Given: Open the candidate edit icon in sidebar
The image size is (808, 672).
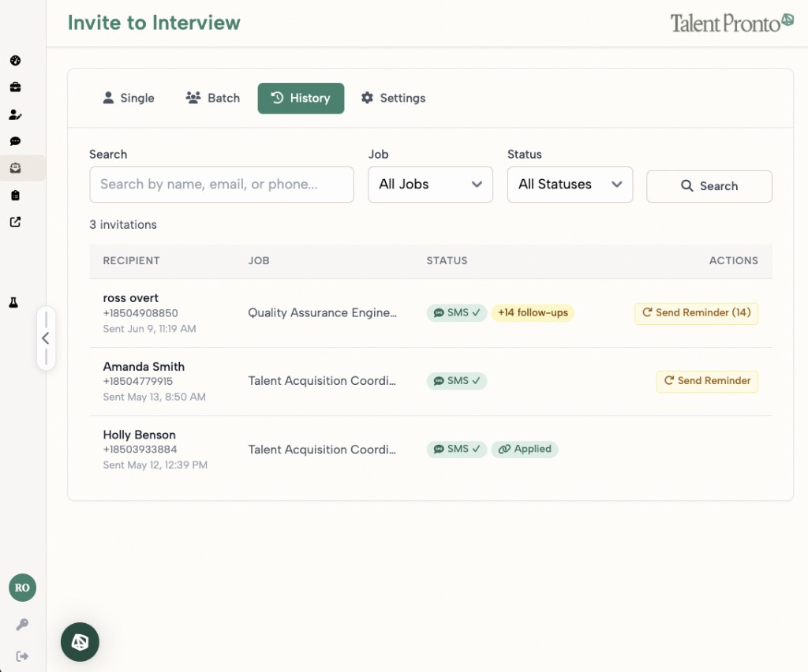Looking at the screenshot, I should pos(16,114).
